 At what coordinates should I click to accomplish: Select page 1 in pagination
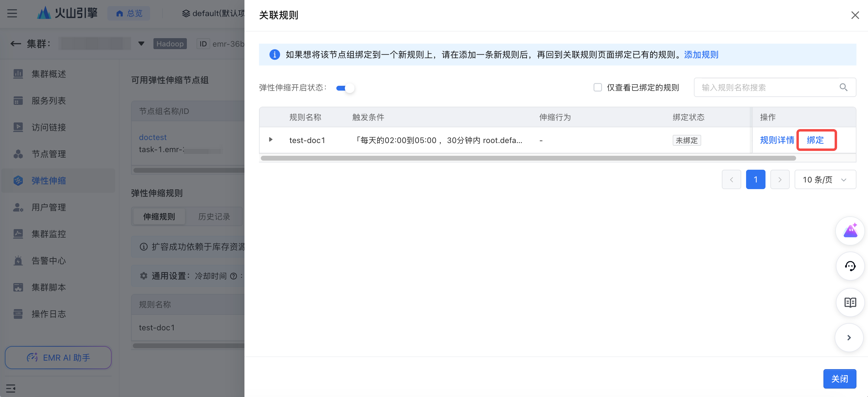tap(755, 179)
